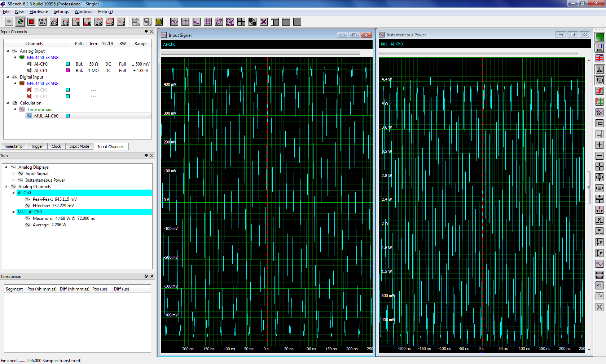Open the fx function calculation icon

(121, 22)
